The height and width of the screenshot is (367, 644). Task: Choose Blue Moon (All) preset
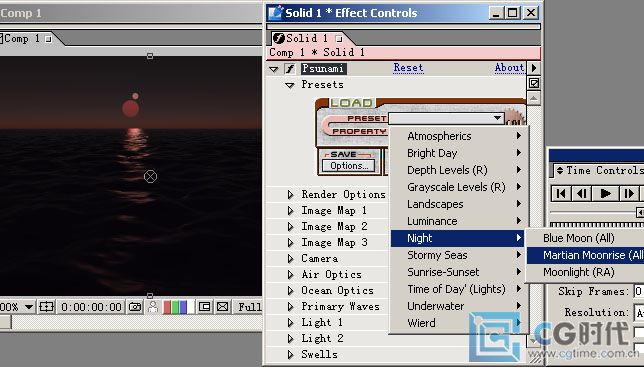585,238
